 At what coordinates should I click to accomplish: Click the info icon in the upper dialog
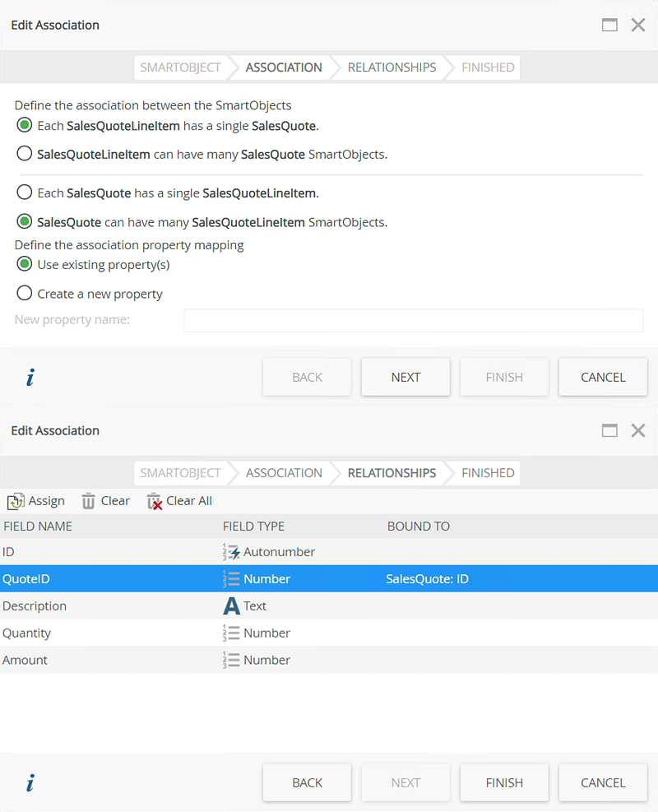click(30, 378)
